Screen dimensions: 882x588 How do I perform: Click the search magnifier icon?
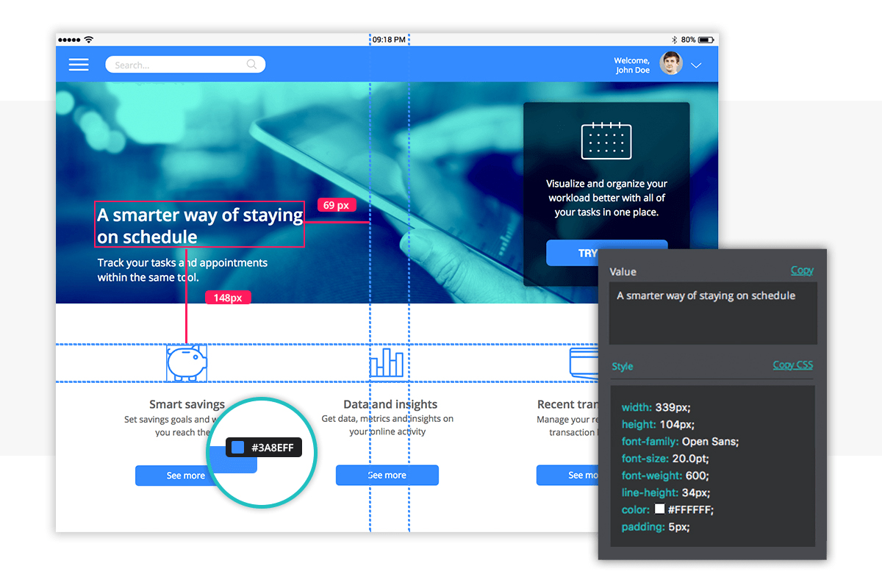pyautogui.click(x=252, y=65)
